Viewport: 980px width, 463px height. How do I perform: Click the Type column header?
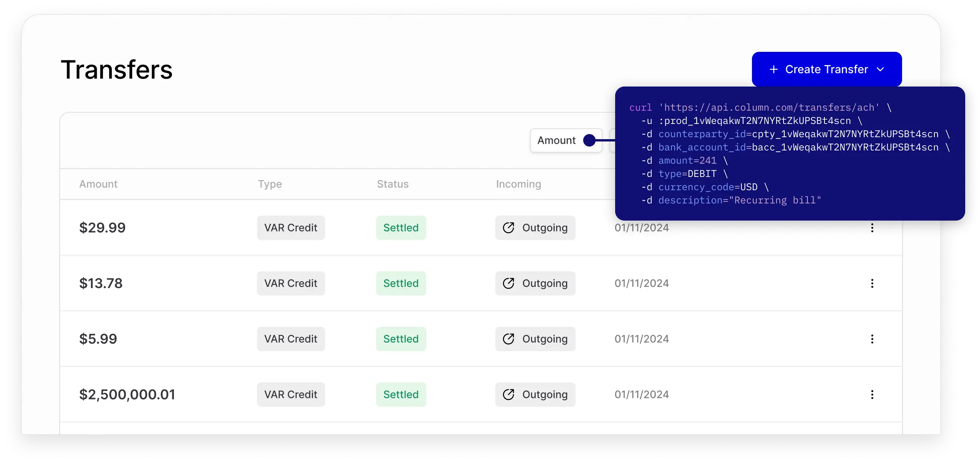click(270, 184)
